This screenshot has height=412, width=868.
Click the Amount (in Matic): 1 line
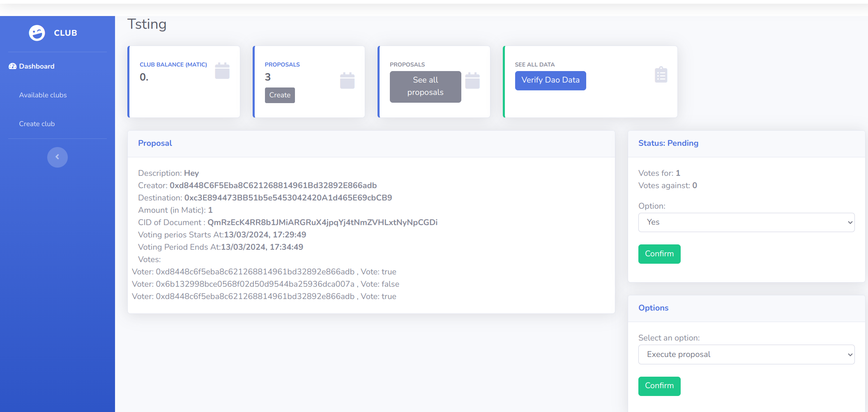click(175, 210)
